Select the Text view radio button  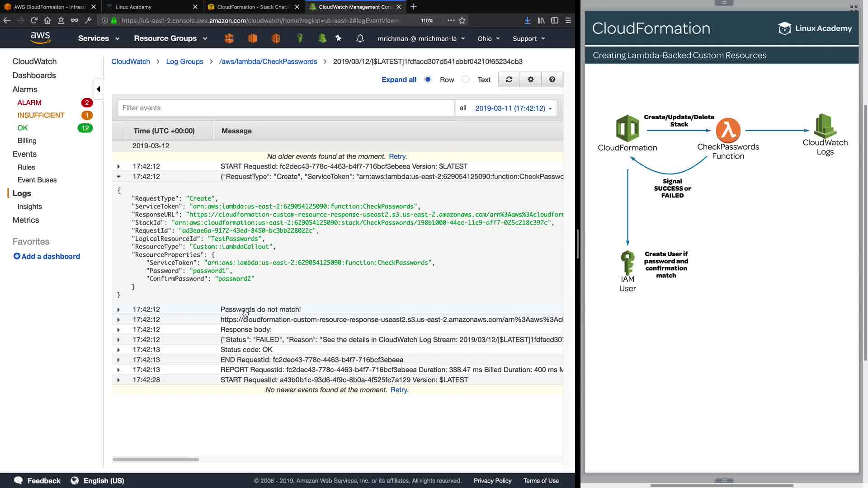pos(466,80)
